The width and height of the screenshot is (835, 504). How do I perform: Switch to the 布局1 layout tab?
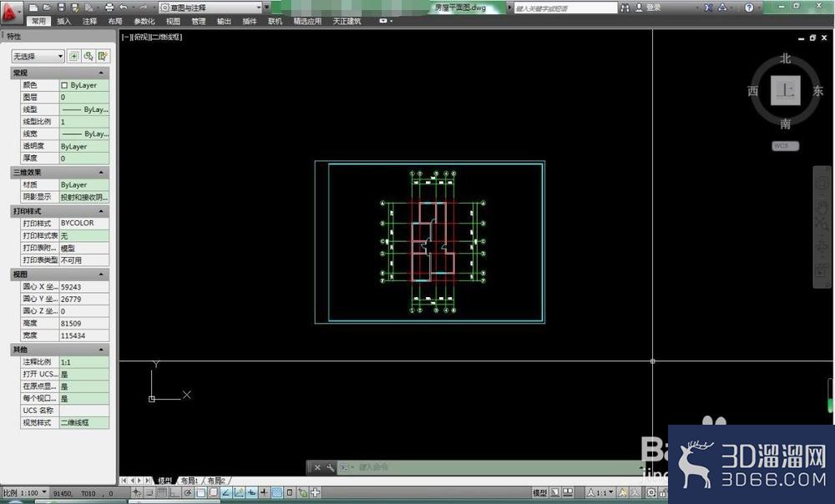tap(190, 481)
